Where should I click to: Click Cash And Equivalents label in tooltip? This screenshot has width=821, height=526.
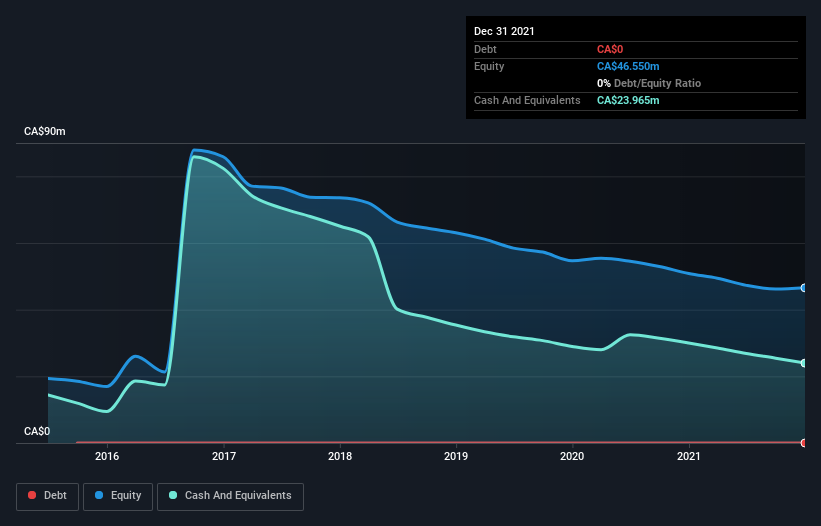click(x=527, y=100)
